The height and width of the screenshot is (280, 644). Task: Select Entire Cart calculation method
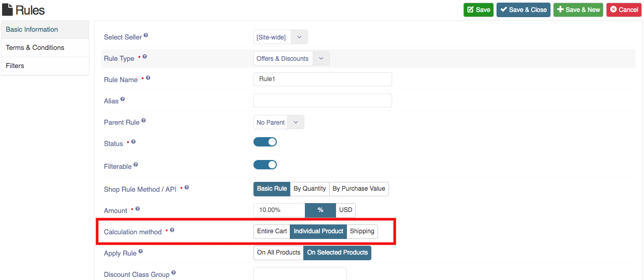(272, 231)
